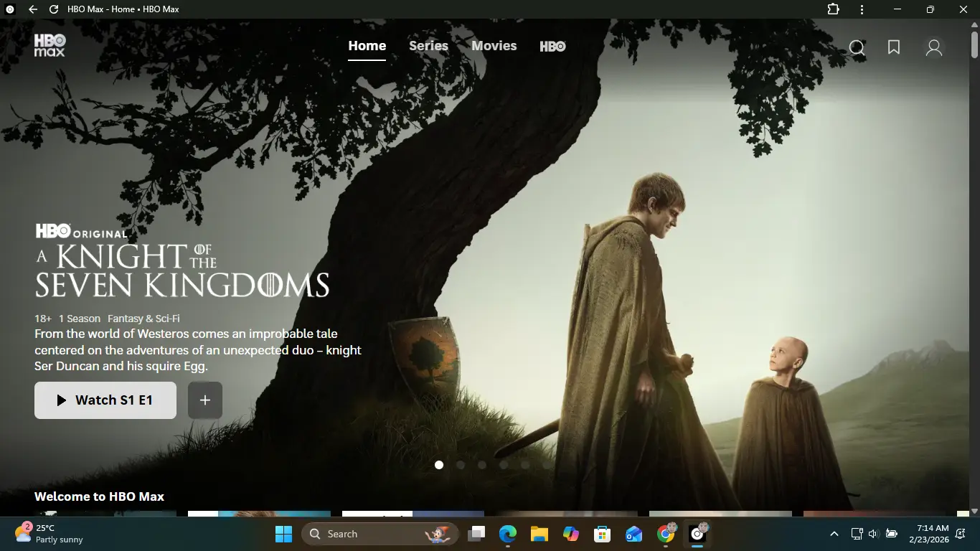Open the extensions puzzle icon
Screen dimensions: 980x551
click(x=833, y=9)
